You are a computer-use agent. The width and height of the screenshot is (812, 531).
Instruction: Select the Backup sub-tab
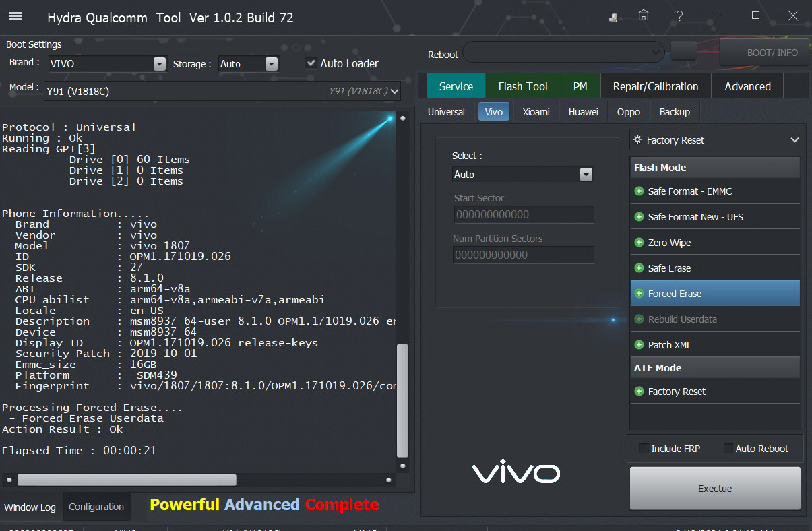tap(675, 112)
